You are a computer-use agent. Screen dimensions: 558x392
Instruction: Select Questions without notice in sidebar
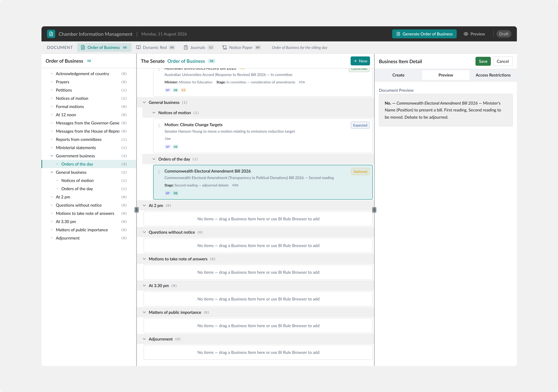click(x=89, y=205)
